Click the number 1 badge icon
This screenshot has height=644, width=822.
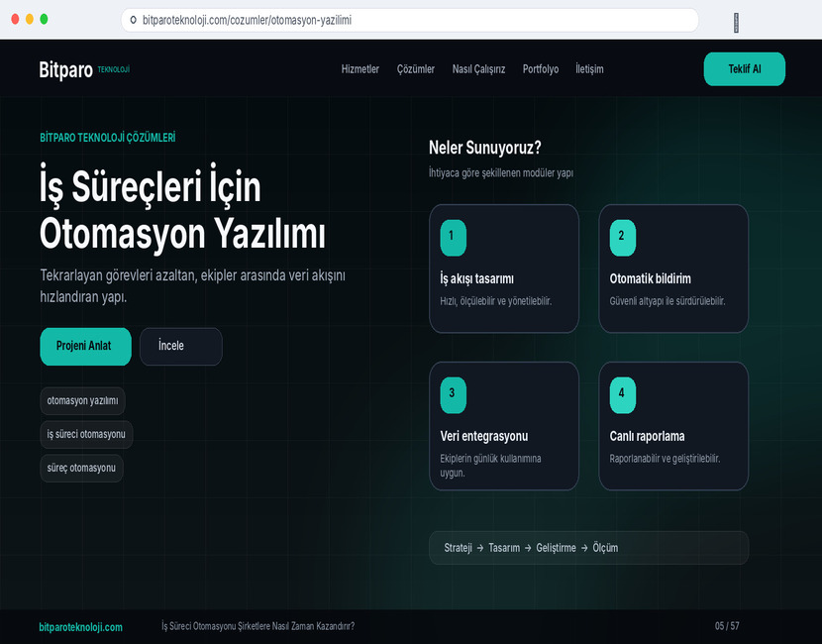(453, 238)
